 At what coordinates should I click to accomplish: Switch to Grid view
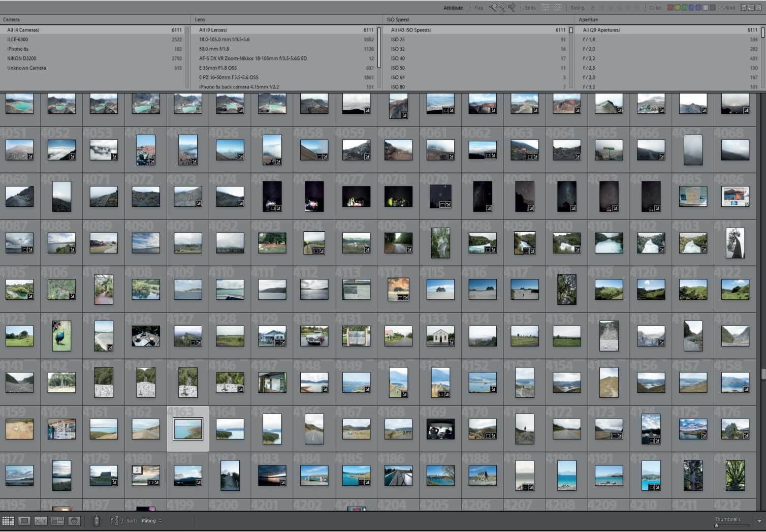(8, 521)
